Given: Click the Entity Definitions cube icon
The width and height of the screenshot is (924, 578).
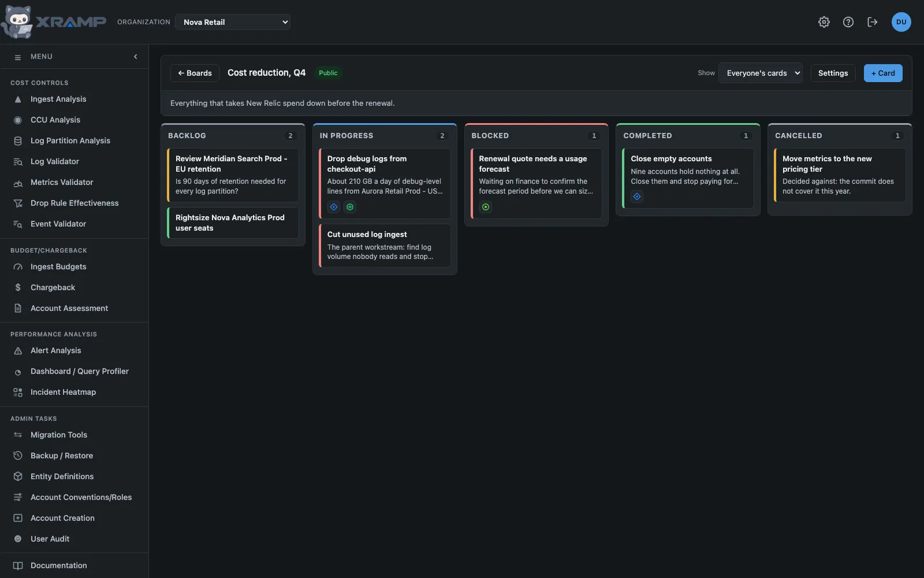Looking at the screenshot, I should tap(18, 476).
